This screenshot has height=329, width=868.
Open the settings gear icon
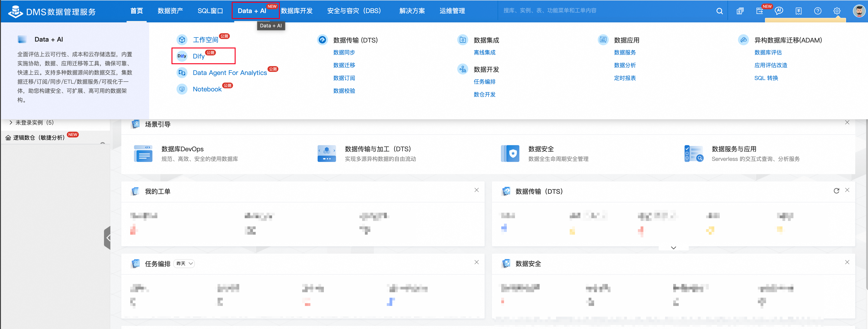[837, 11]
